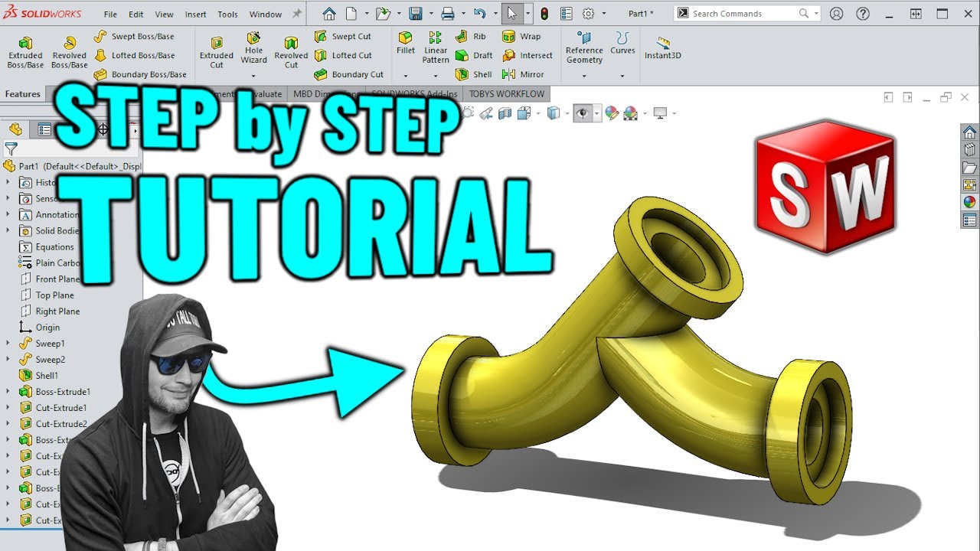Screen dimensions: 980x551
Task: Open the Hole Wizard dropdown arrow
Action: coord(253,76)
